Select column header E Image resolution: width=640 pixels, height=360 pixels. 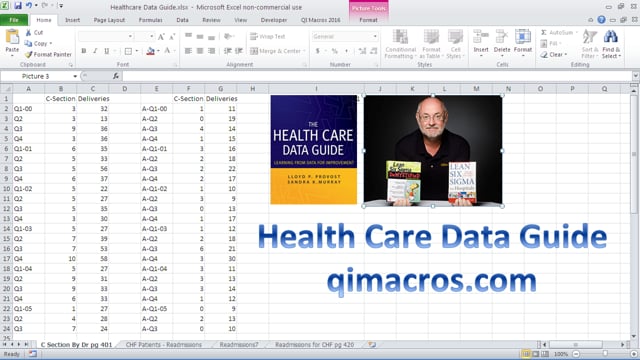coord(156,89)
